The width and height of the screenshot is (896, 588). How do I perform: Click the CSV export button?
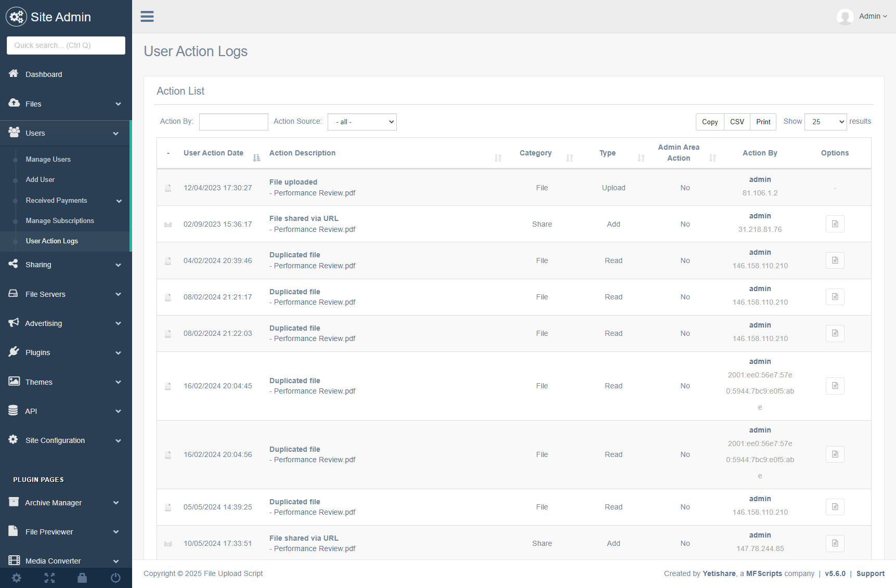(x=737, y=122)
